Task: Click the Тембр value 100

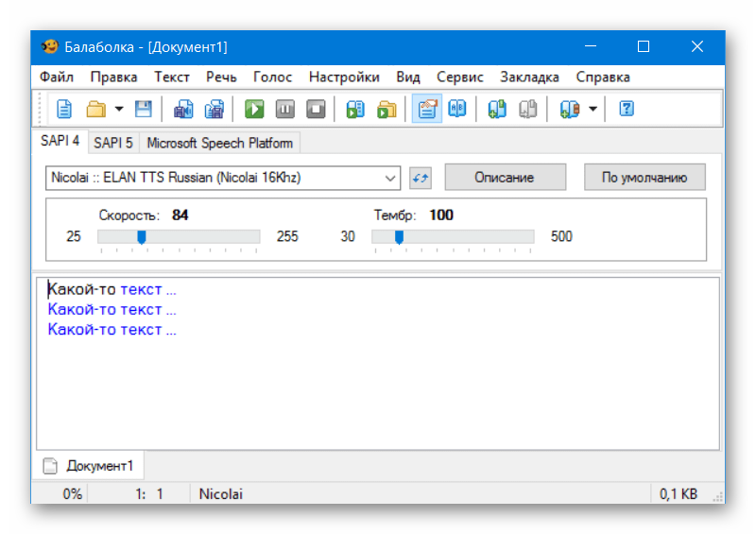Action: point(441,215)
